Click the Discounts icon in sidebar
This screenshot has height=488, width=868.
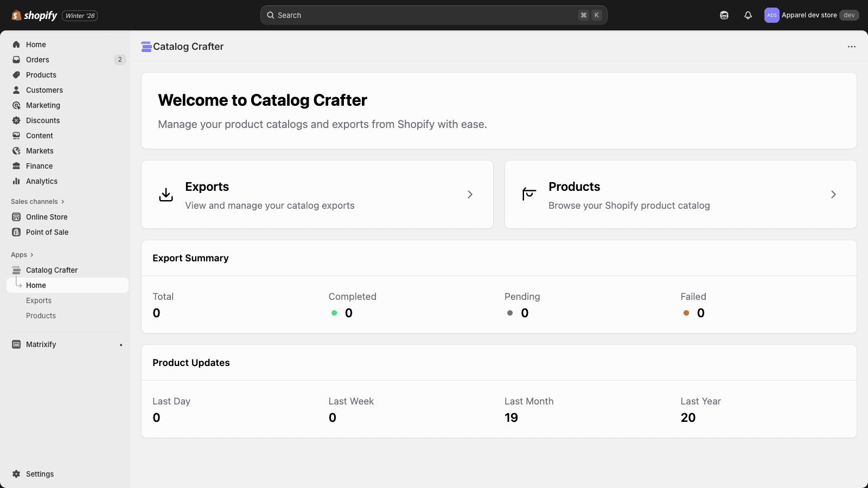pos(16,120)
